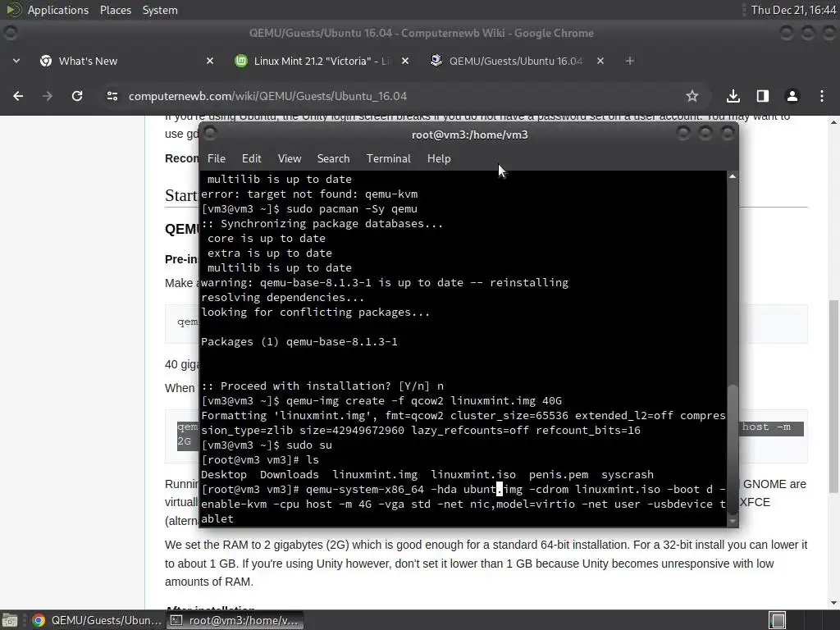Close the QEMU/Guests/Ubuntu 16.04 tab
The width and height of the screenshot is (840, 630).
(600, 61)
